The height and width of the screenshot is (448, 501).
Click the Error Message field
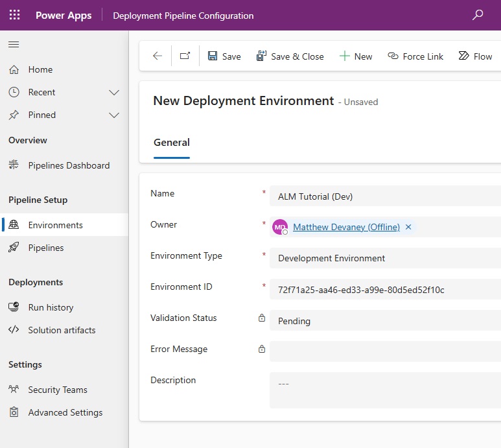point(385,351)
